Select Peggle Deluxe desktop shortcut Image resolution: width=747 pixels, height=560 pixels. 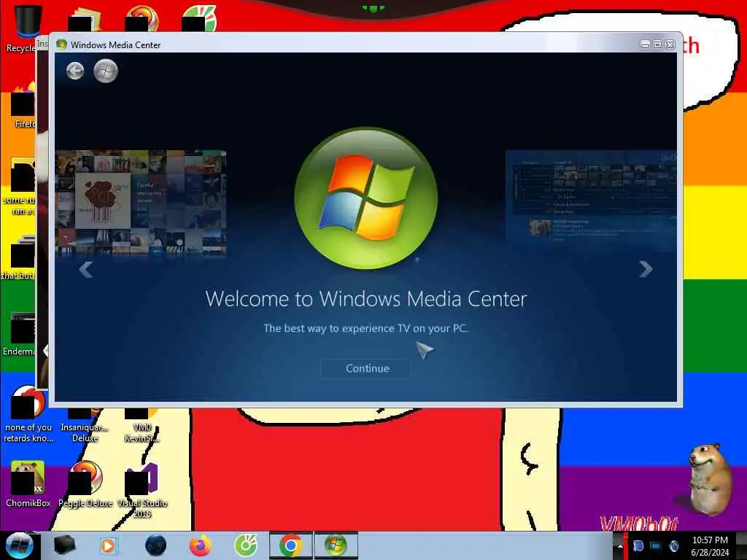pyautogui.click(x=85, y=484)
